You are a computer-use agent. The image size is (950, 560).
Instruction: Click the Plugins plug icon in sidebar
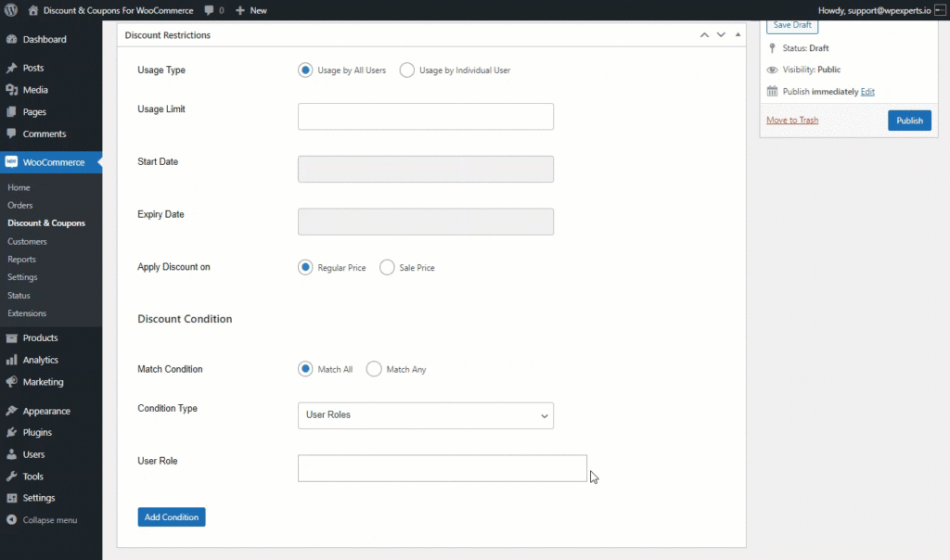click(11, 432)
